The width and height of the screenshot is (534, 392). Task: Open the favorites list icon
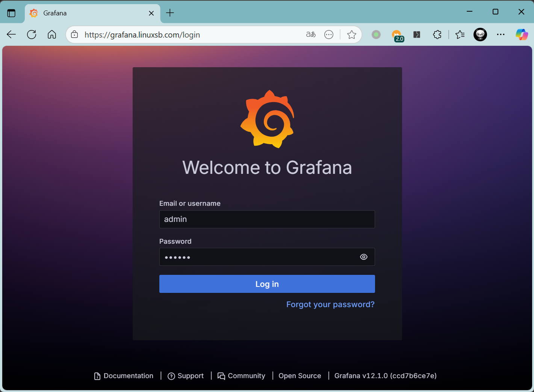pyautogui.click(x=460, y=35)
